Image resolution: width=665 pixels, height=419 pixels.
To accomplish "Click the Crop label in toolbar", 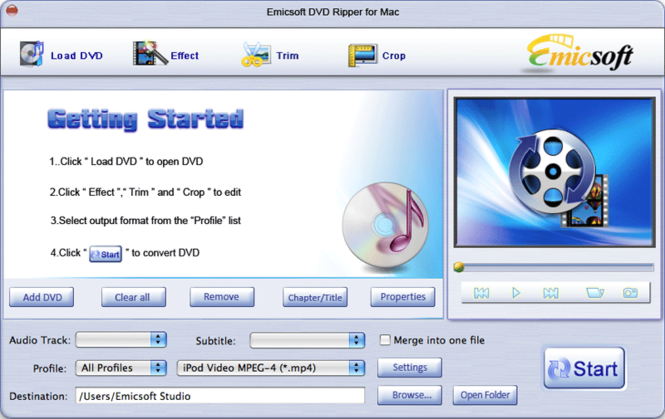I will [x=394, y=56].
